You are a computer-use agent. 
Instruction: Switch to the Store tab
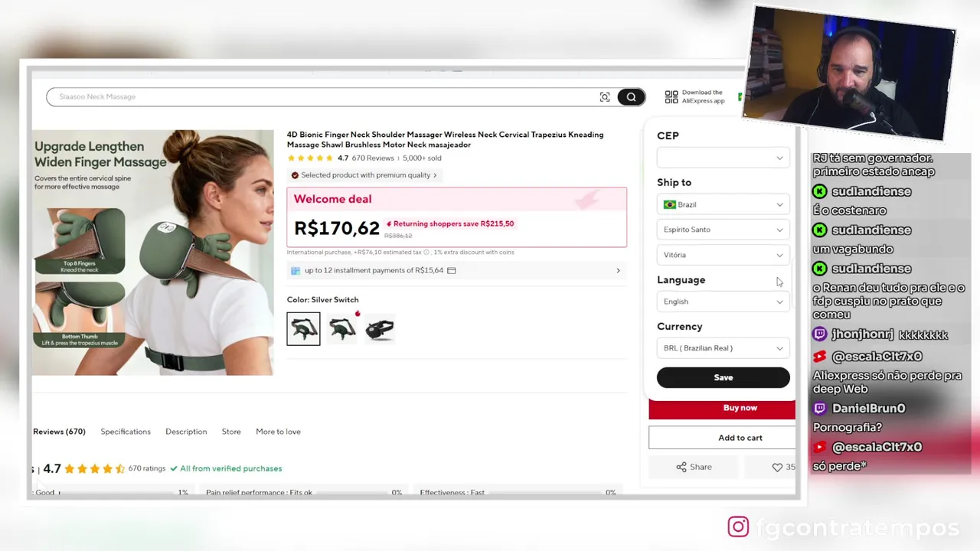(x=231, y=432)
